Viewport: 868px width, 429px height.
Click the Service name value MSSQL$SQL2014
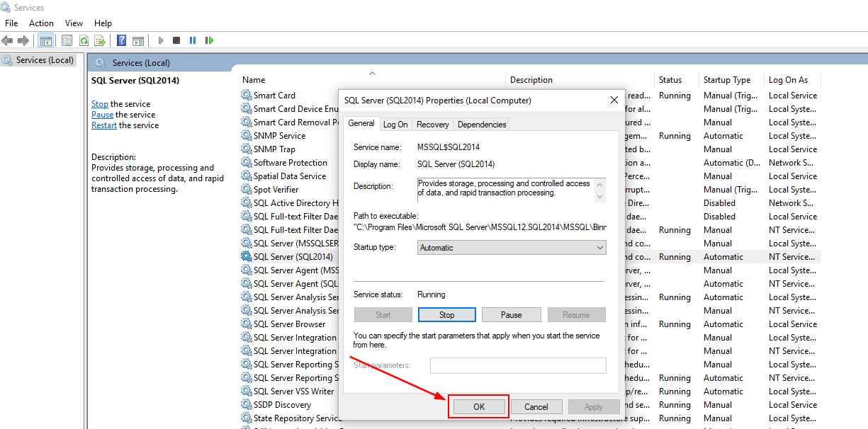449,147
